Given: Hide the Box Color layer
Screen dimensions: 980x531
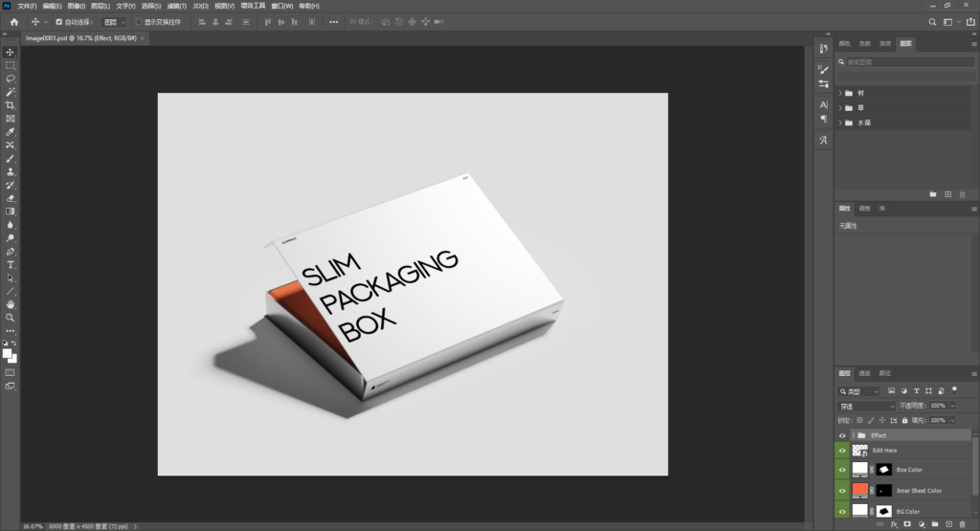Looking at the screenshot, I should click(x=842, y=470).
